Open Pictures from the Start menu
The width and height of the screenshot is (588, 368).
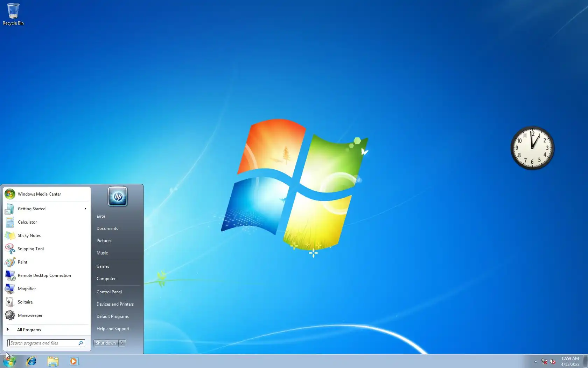104,241
